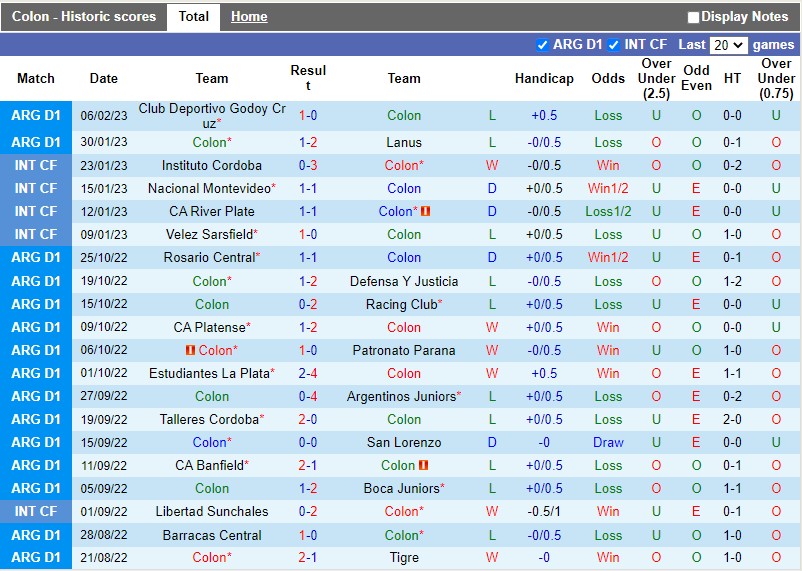Click red card icon in Patronato Parana row
Viewport: 802px width, 571px height.
190,351
